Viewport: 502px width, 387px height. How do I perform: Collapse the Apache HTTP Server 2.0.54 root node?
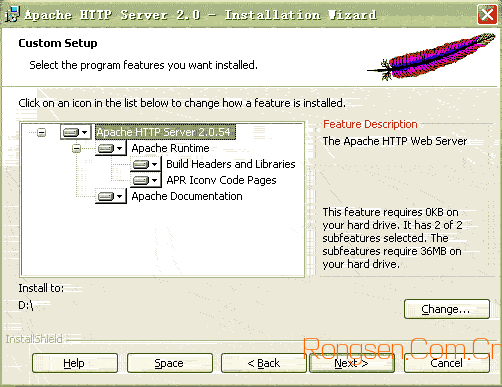[x=41, y=132]
